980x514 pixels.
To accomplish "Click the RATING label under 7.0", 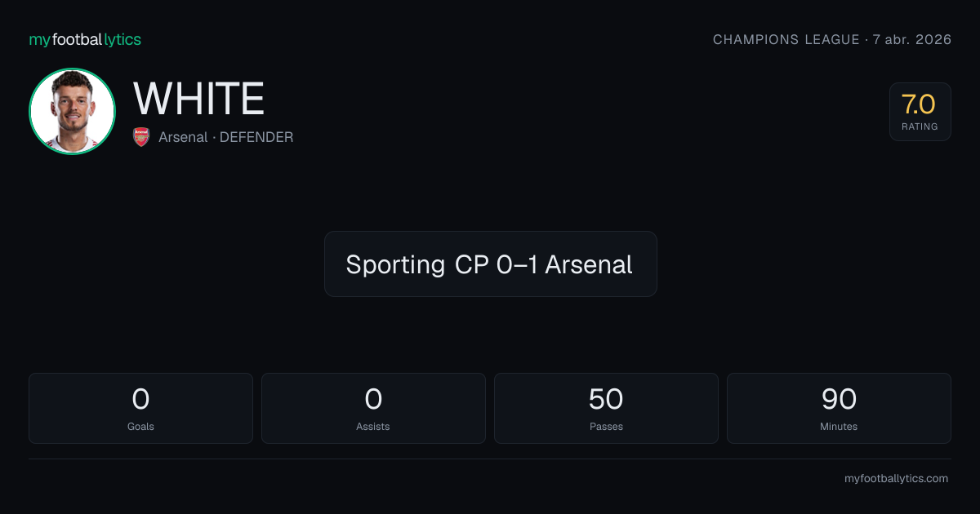I will tap(920, 126).
